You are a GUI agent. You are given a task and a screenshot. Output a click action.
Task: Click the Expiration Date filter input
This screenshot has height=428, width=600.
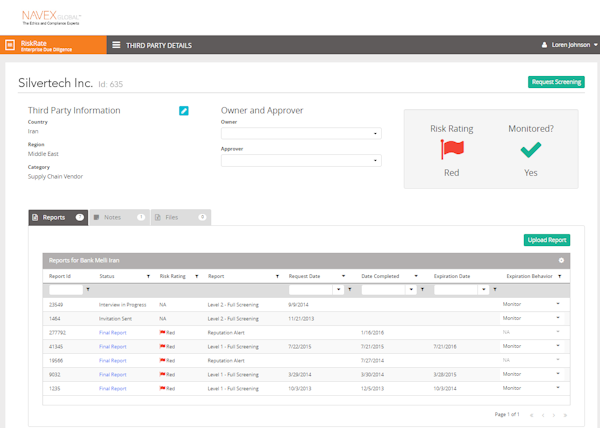coord(457,290)
